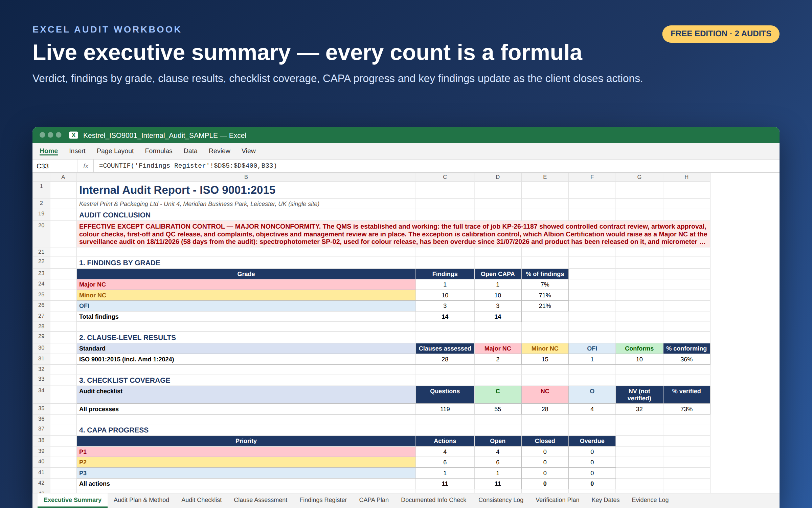Select the Executive Summary sheet tab
The image size is (812, 508).
click(72, 500)
